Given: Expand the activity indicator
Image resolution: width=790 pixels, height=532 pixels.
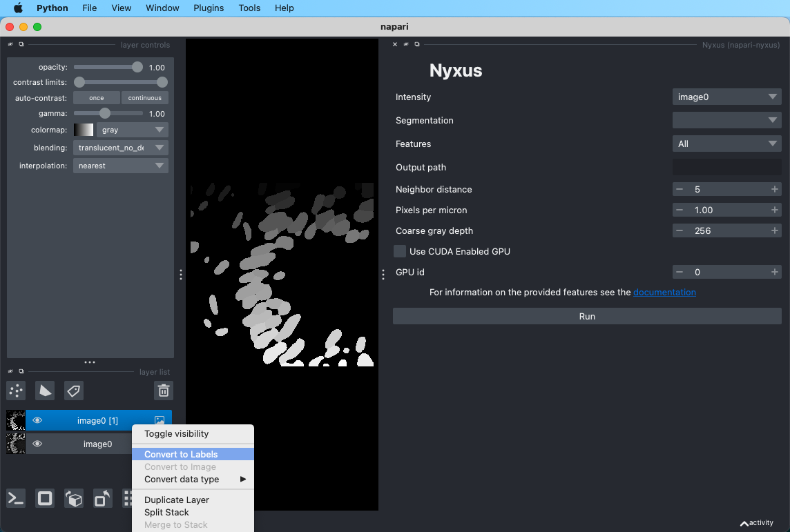Looking at the screenshot, I should pos(756,523).
